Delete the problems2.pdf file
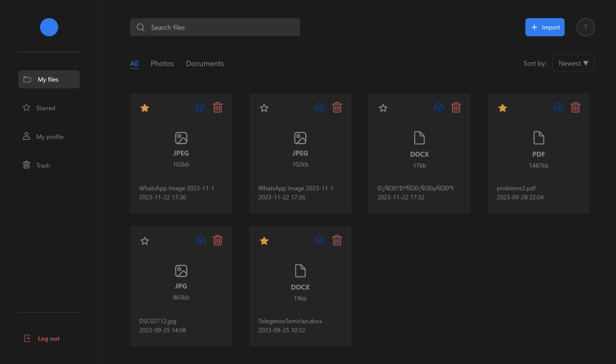Viewport: 616px width, 364px height. tap(575, 107)
